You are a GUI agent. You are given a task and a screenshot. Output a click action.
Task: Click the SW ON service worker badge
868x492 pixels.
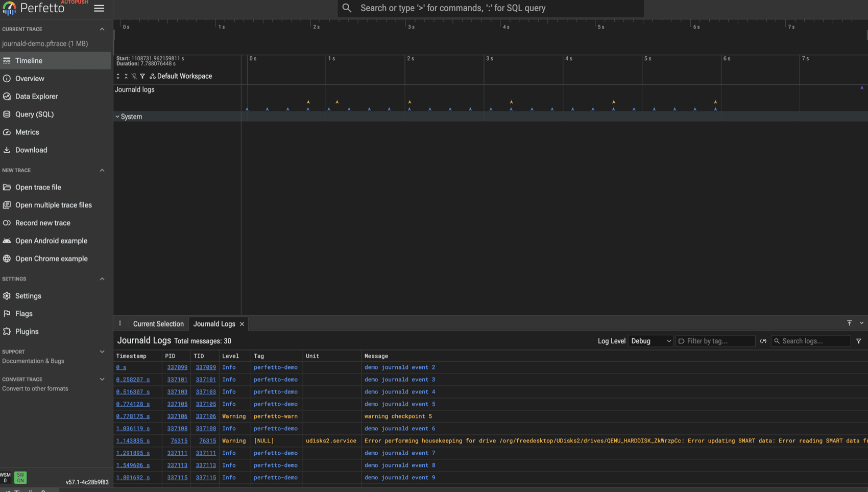coord(20,478)
